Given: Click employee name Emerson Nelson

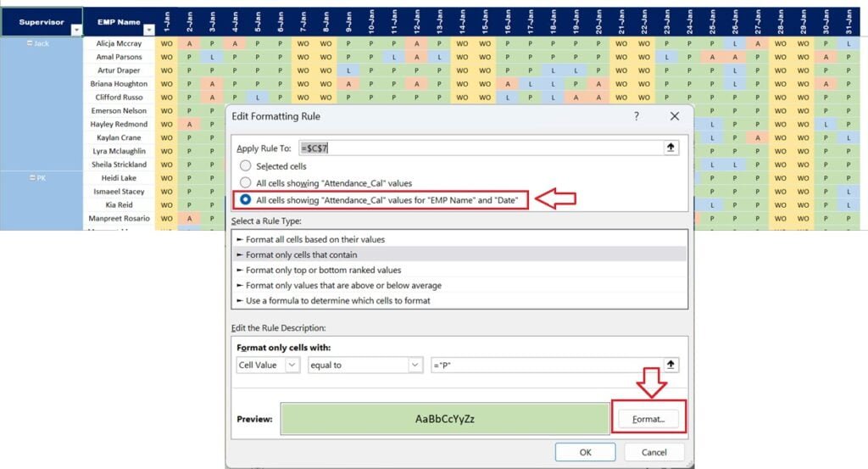Looking at the screenshot, I should tap(119, 111).
